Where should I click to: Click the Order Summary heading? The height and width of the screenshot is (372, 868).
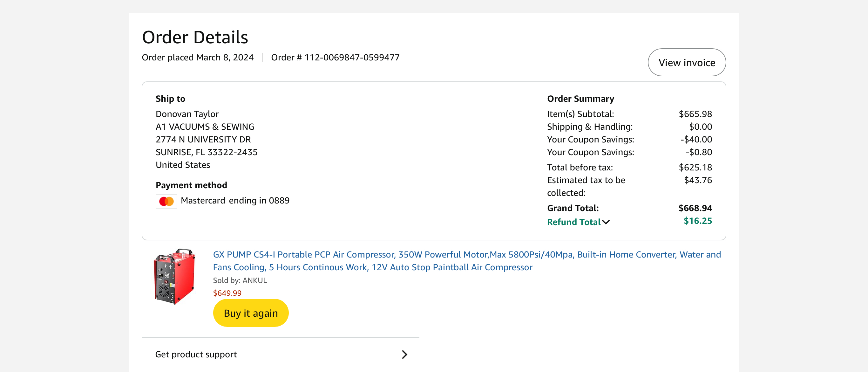click(x=580, y=99)
